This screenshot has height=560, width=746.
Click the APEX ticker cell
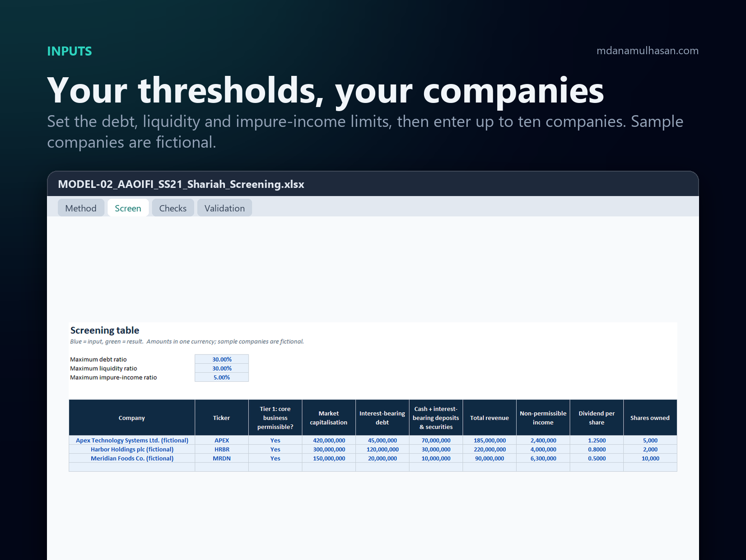(222, 440)
